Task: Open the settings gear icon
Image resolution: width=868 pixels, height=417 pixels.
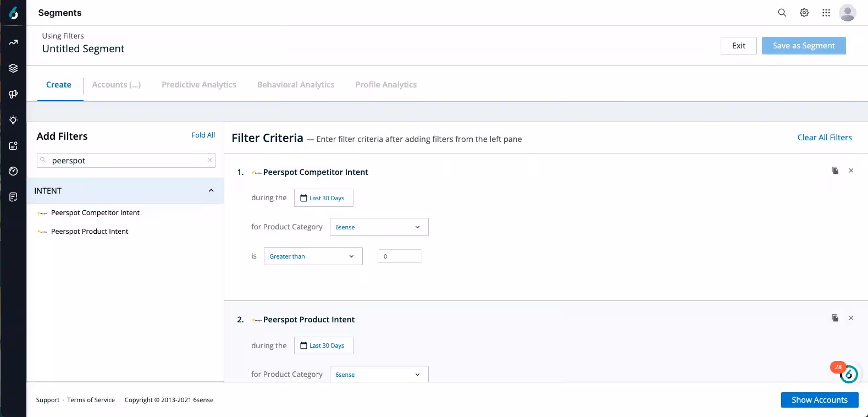Action: [804, 13]
